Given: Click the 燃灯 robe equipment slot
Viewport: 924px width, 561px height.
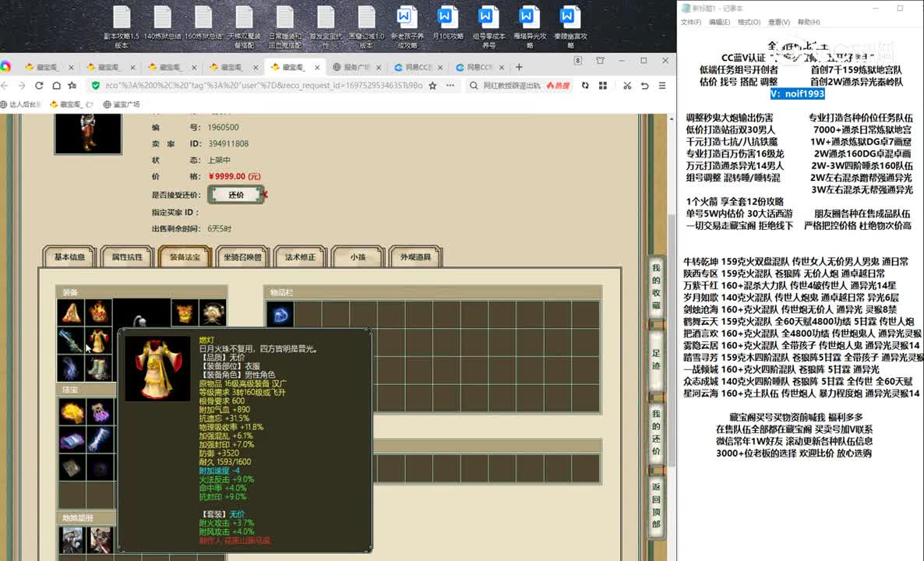Looking at the screenshot, I should pos(98,340).
